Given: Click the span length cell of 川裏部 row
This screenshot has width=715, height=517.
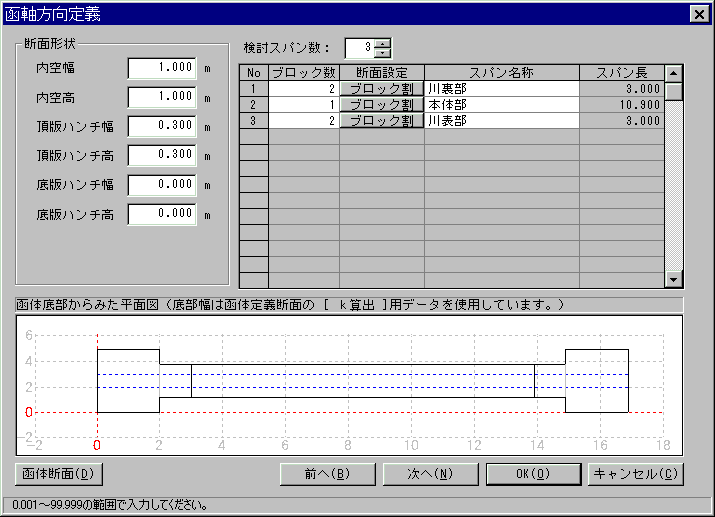Looking at the screenshot, I should click(622, 88).
